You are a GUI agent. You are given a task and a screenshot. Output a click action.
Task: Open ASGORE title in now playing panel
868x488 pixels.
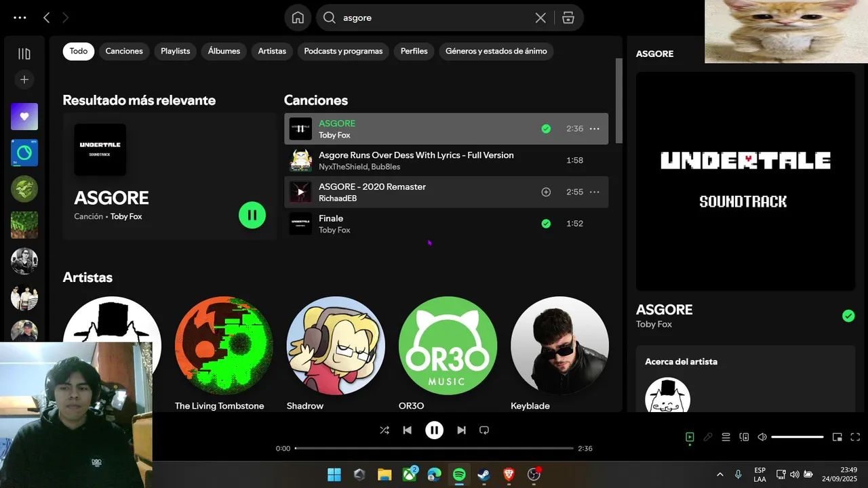(664, 310)
